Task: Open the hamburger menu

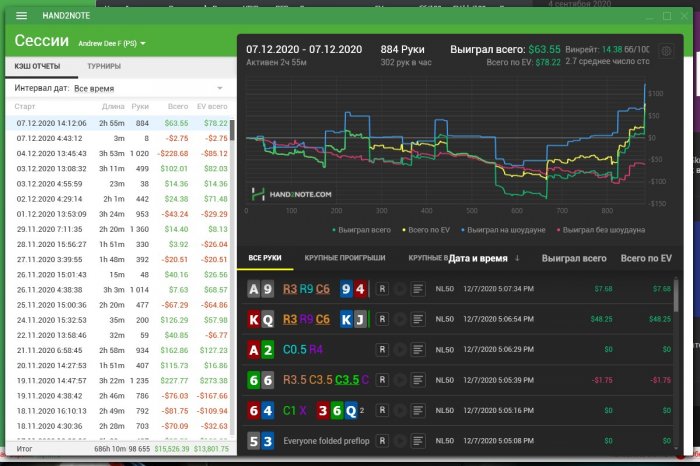Action: (x=21, y=16)
